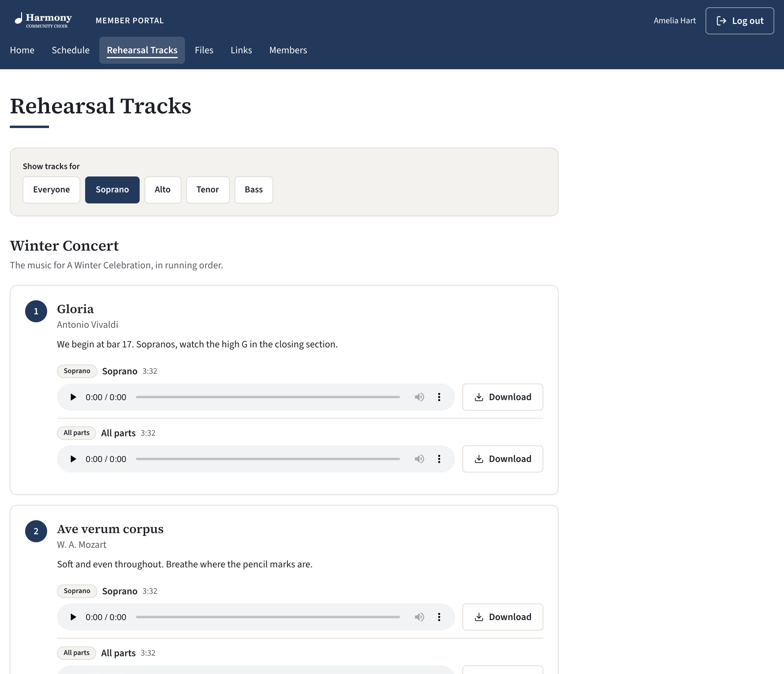Download the Ave verum corpus Soprano track
Viewport: 784px width, 674px height.
point(503,617)
